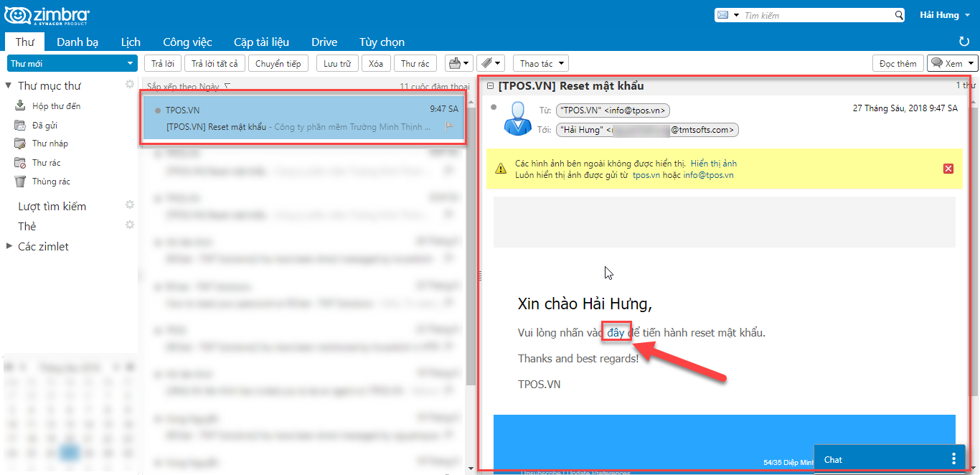Click the Thẻ tags section

tap(27, 226)
